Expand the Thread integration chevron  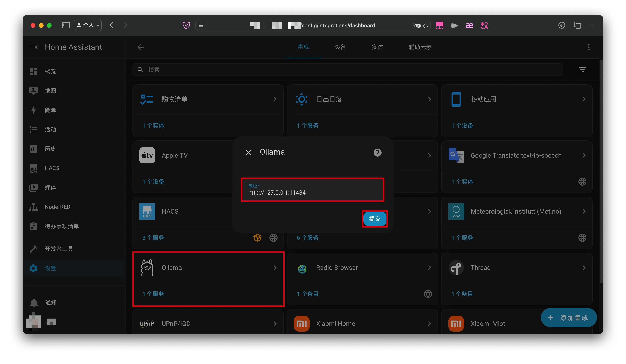tap(584, 267)
